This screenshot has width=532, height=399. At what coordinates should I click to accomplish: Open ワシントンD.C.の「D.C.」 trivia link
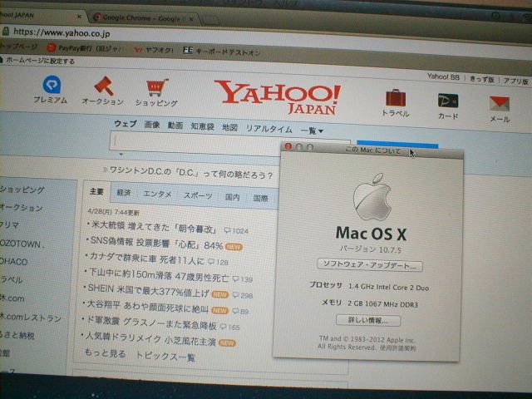190,173
